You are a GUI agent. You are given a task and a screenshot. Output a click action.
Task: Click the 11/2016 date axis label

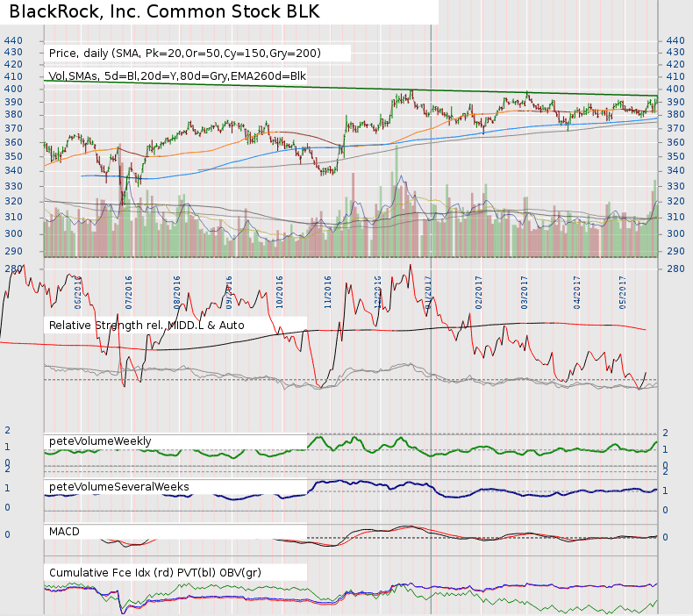tap(327, 293)
